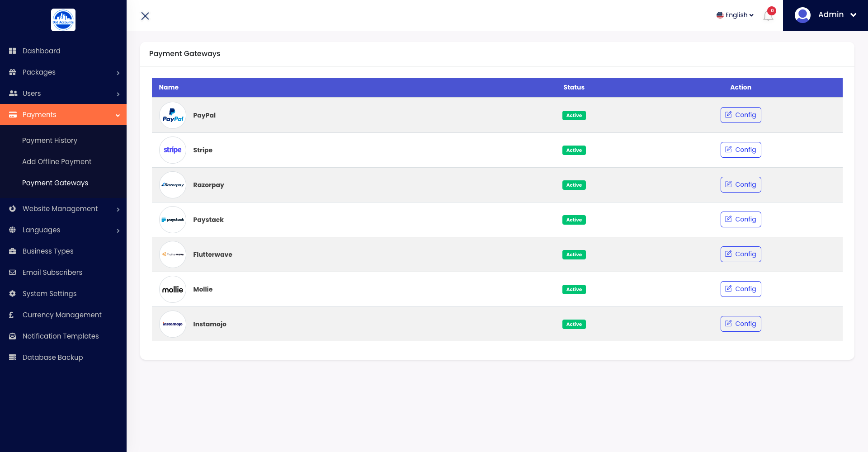This screenshot has width=868, height=452.
Task: Expand the Packages submenu
Action: pyautogui.click(x=63, y=72)
